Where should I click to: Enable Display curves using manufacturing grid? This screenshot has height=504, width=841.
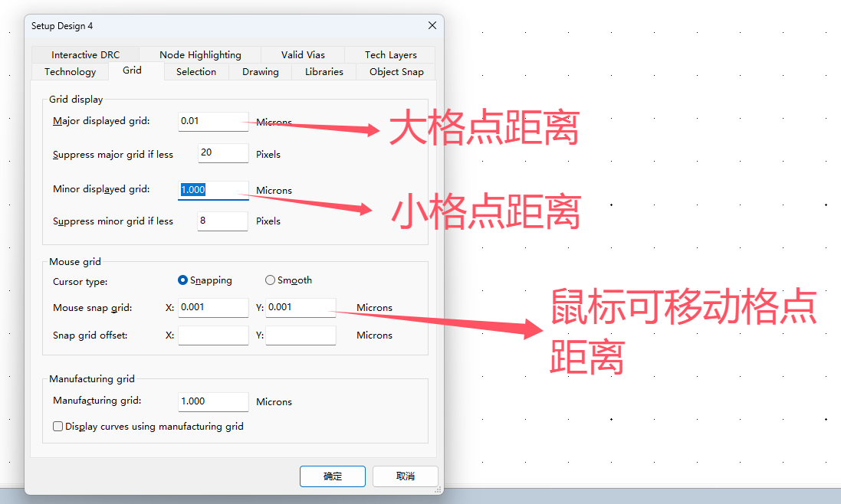coord(58,427)
